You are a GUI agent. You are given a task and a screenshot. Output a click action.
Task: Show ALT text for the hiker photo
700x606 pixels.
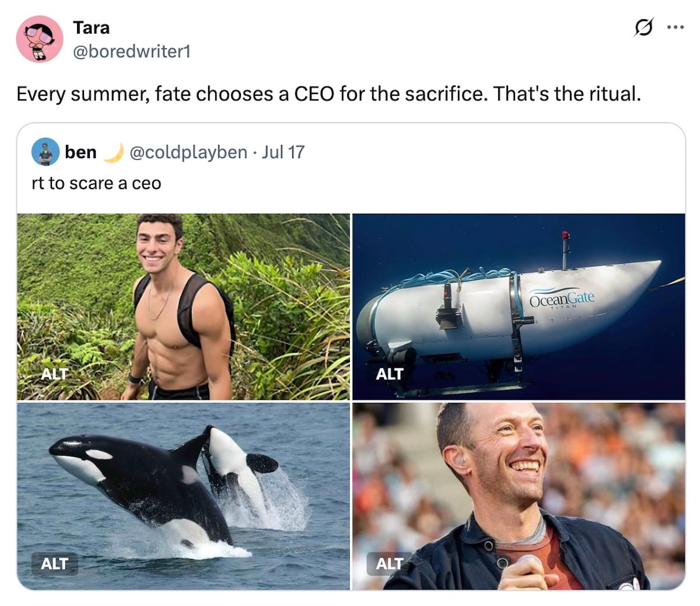(x=54, y=374)
